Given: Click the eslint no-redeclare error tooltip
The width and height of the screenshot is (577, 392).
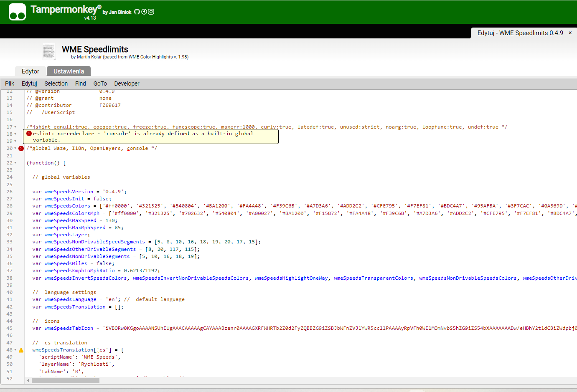Looking at the screenshot, I should [151, 137].
